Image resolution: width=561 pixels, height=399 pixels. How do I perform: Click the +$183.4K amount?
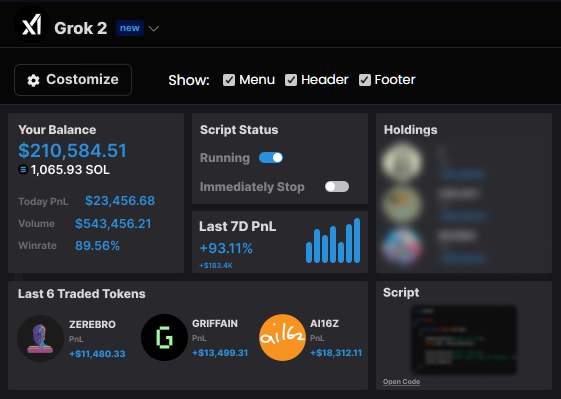click(x=216, y=266)
